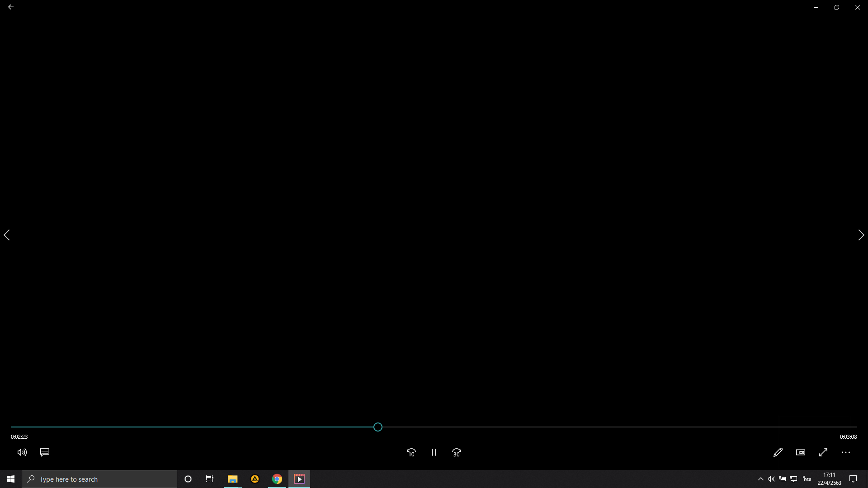Screen dimensions: 868x488
Task: Open File Explorer from the taskbar
Action: point(232,479)
